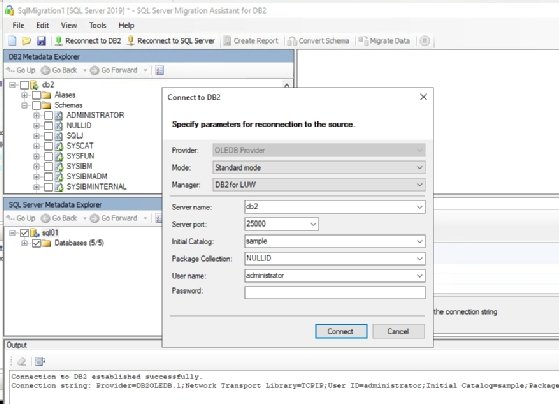Open the Server name dropdown arrow
This screenshot has height=404, width=559.
coord(420,207)
